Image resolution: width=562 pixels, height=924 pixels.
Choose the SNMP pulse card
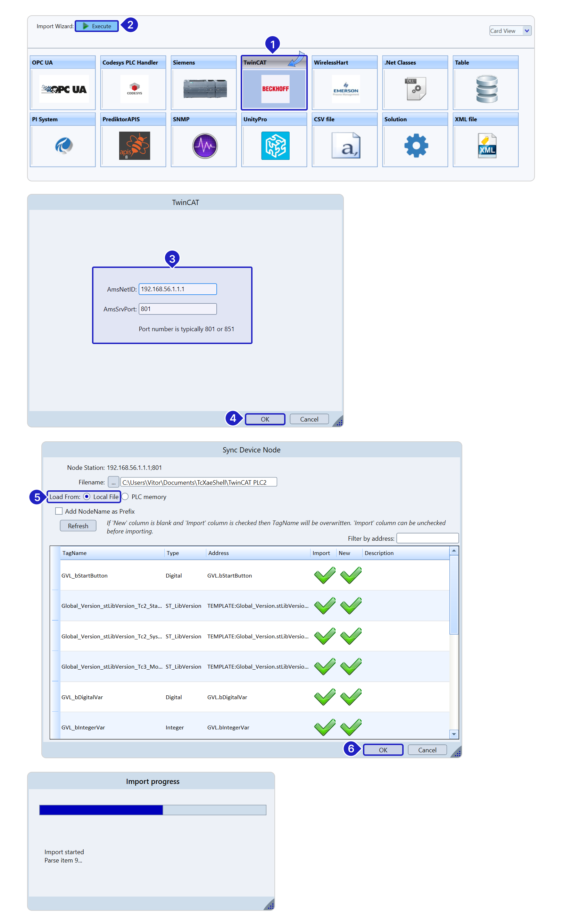tap(204, 139)
